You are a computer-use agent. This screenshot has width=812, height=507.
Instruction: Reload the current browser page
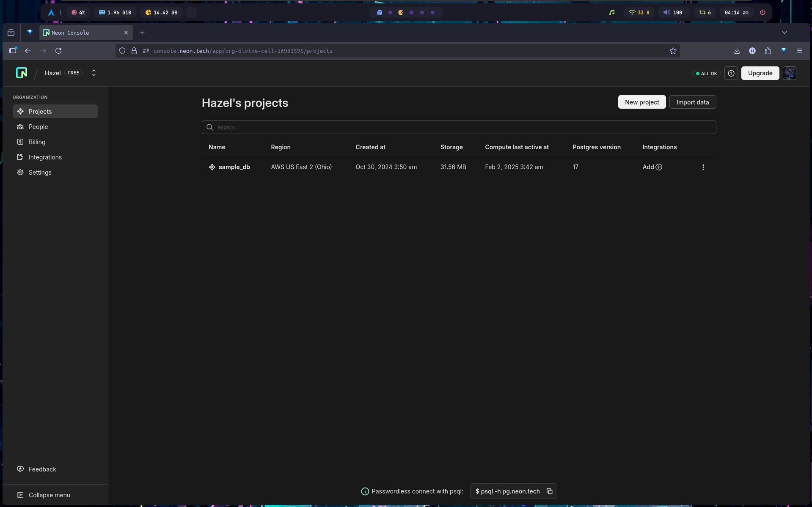click(x=58, y=51)
